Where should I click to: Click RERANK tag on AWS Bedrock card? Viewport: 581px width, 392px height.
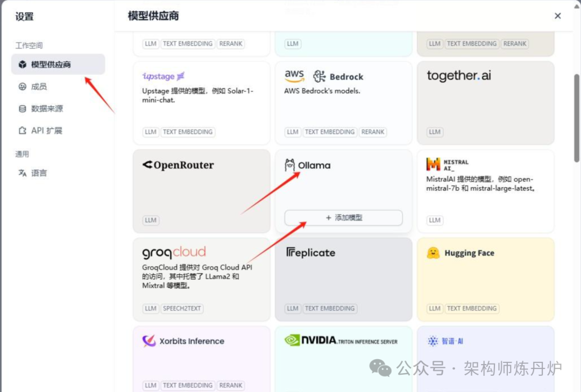[x=373, y=132]
